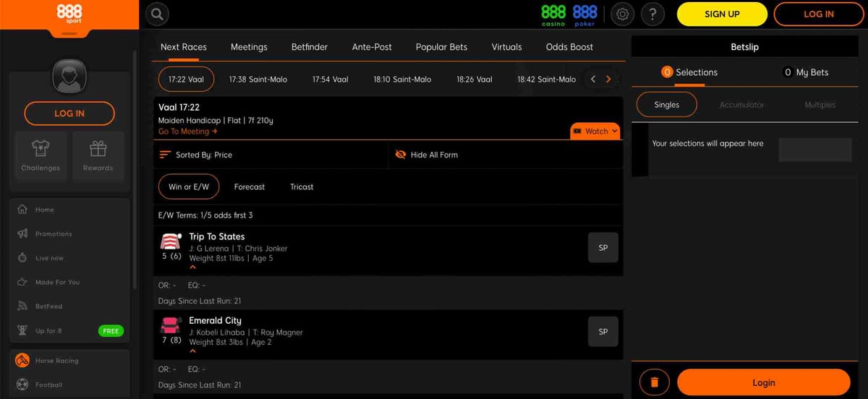868x399 pixels.
Task: Click the sidebar vertical scrollbar
Action: [134, 170]
